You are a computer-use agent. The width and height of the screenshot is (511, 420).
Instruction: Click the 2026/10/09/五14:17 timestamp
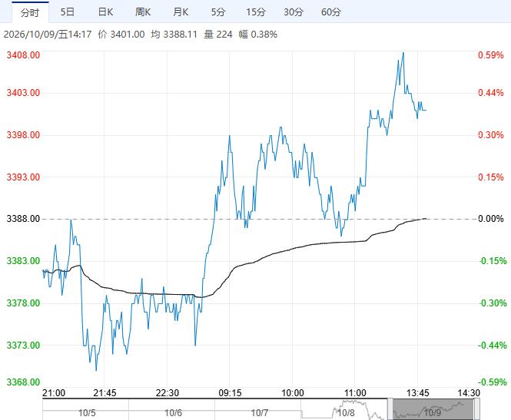(48, 35)
